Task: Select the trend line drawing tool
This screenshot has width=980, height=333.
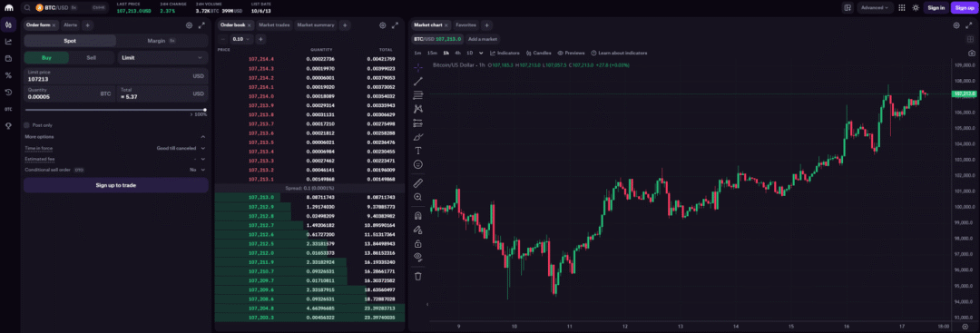Action: click(x=418, y=81)
